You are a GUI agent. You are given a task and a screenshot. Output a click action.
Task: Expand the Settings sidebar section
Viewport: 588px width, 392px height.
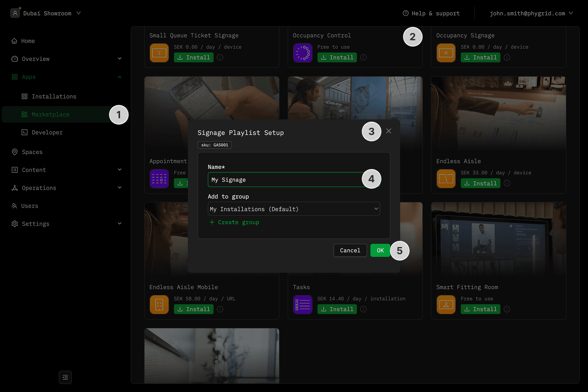[66, 224]
